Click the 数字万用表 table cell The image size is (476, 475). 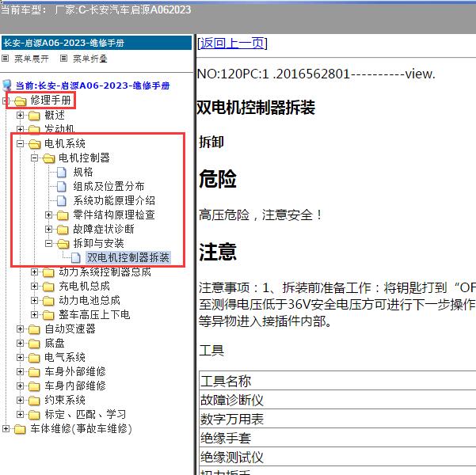click(337, 419)
